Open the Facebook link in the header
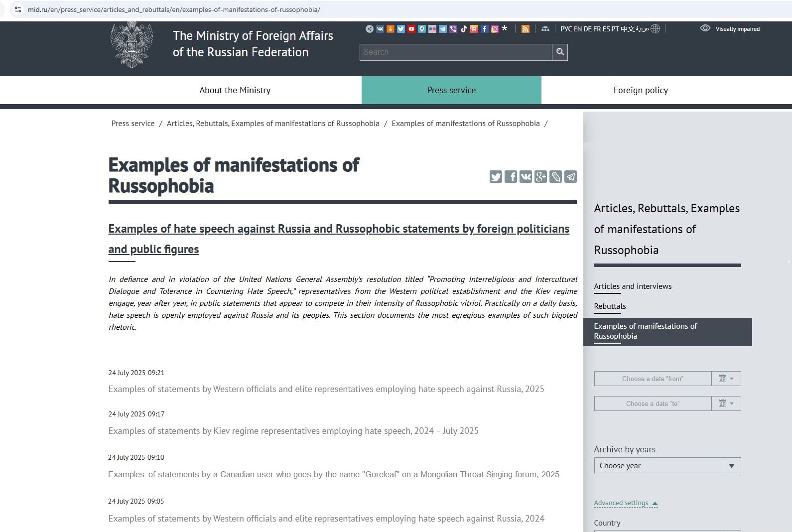Screen dimensions: 792x532 (x=485, y=29)
